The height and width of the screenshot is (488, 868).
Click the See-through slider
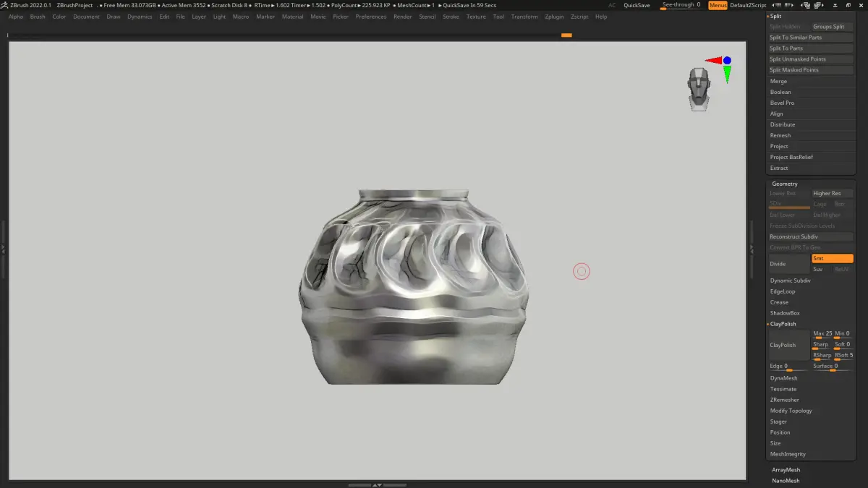coord(681,5)
